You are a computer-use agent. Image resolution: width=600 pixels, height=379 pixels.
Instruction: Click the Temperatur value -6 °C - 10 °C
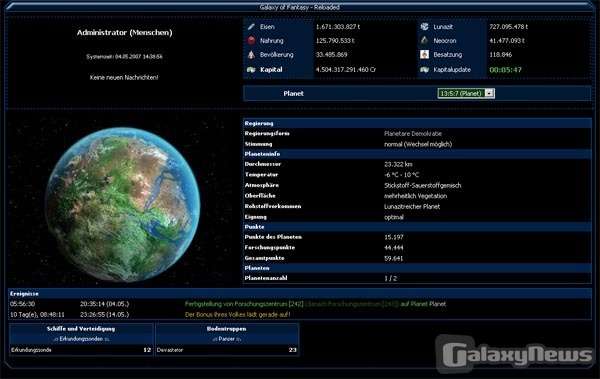(x=402, y=175)
